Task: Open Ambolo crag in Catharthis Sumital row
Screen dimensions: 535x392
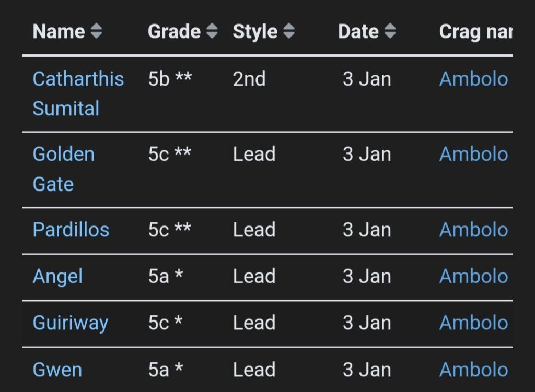Action: (473, 79)
